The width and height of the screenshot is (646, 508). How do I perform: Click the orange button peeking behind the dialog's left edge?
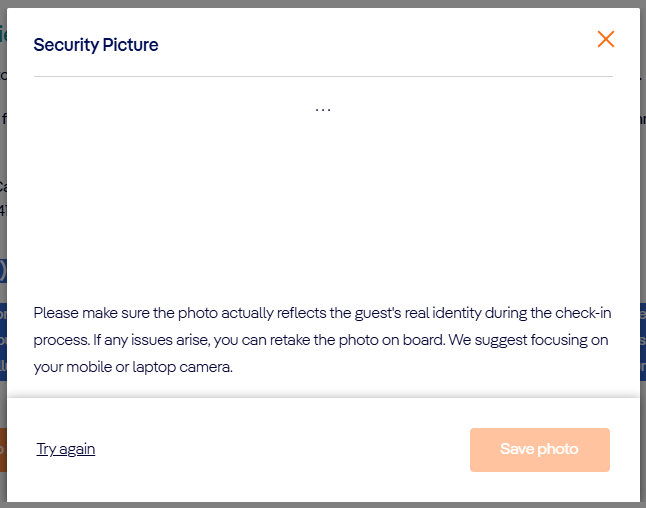[3, 449]
